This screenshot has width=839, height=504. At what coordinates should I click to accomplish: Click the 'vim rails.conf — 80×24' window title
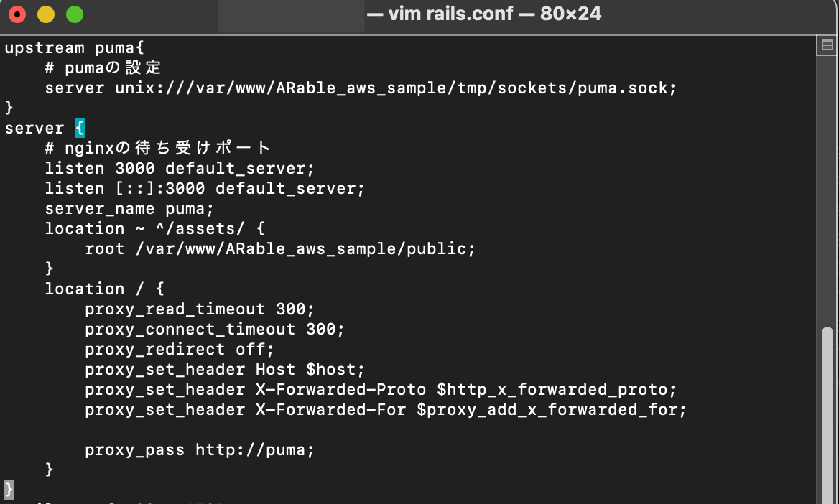pyautogui.click(x=483, y=14)
